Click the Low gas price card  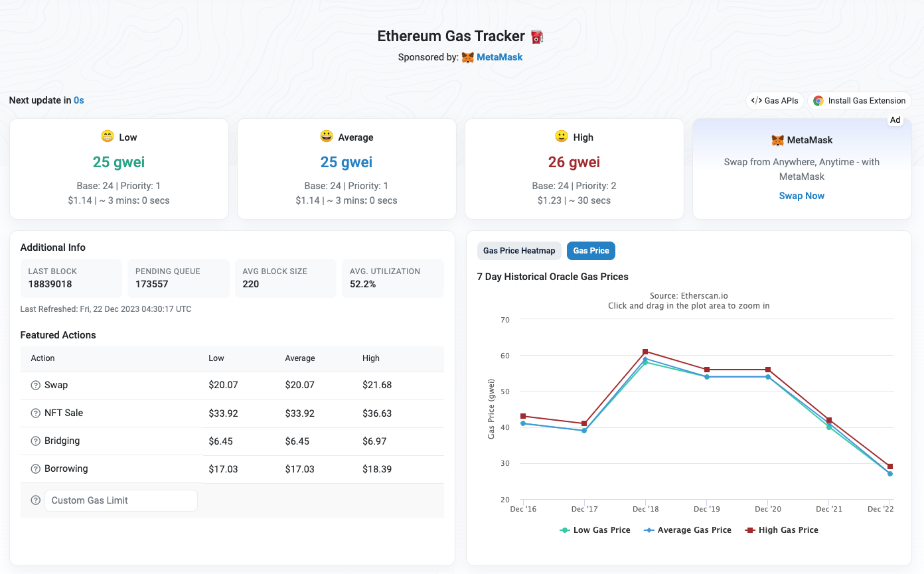pyautogui.click(x=119, y=169)
